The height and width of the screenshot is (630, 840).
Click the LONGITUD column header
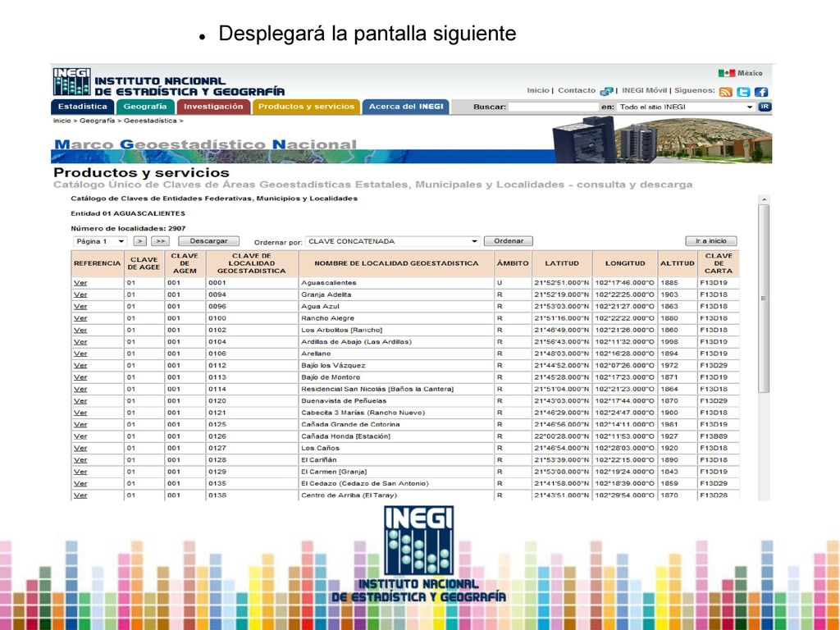coord(625,263)
